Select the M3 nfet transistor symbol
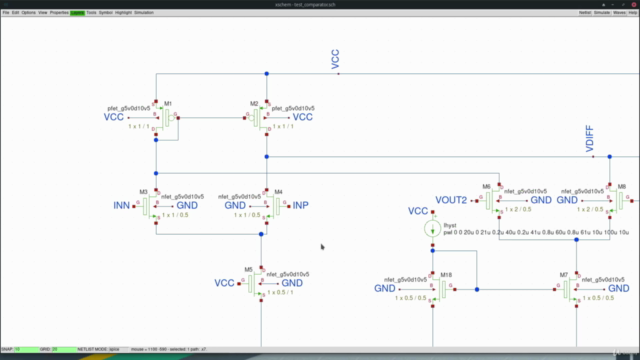640x360 pixels. [148, 207]
